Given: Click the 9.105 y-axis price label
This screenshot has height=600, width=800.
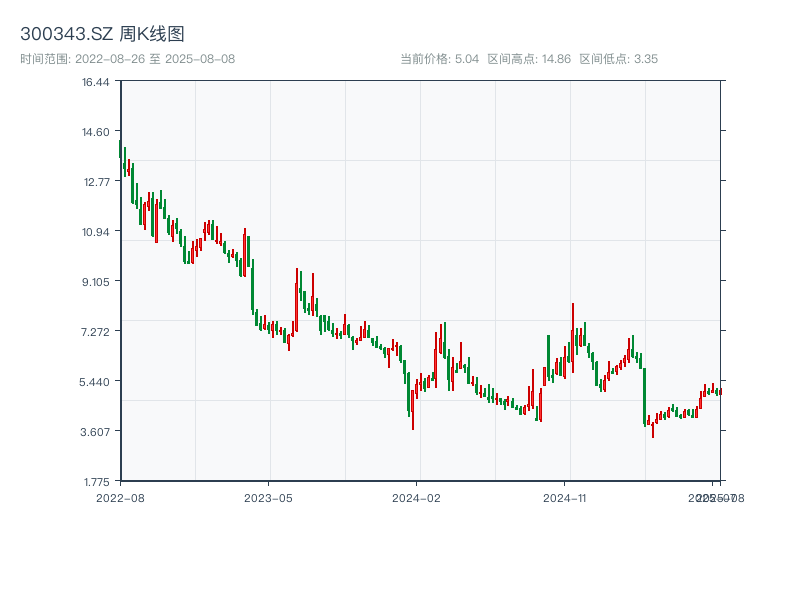Looking at the screenshot, I should [x=96, y=282].
